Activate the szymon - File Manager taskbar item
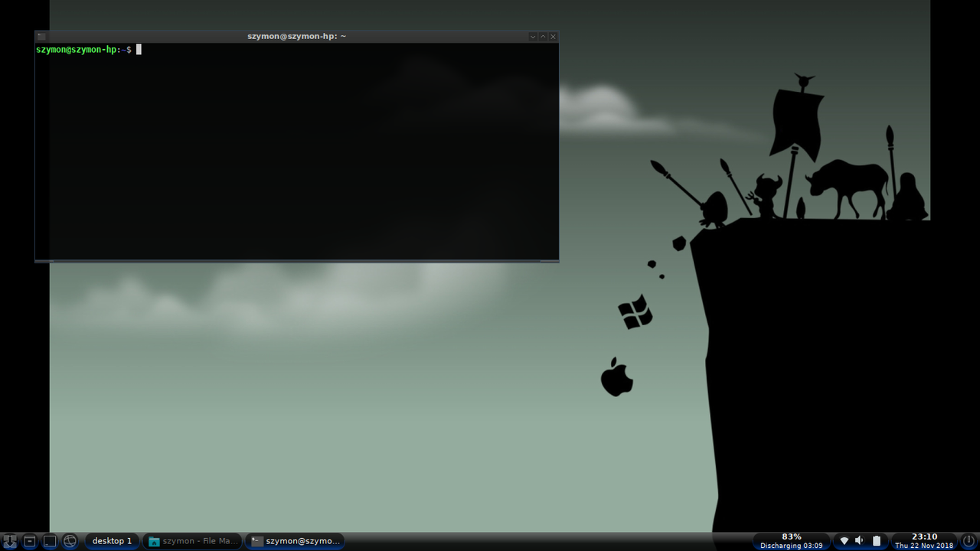980x551 pixels. coord(192,541)
